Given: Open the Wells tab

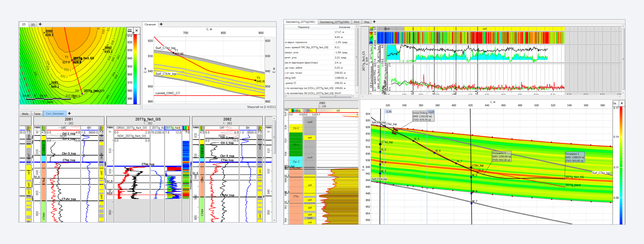Looking at the screenshot, I should (25, 114).
